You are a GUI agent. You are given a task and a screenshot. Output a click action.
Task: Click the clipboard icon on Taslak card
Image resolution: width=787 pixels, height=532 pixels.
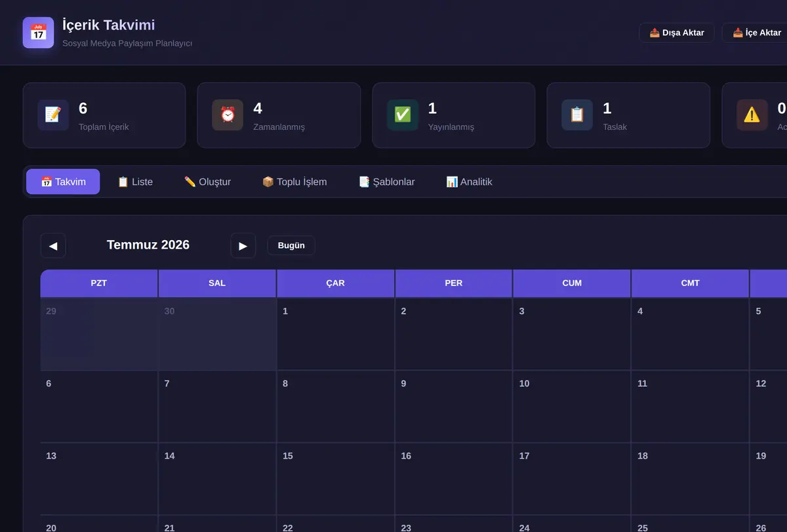point(577,115)
